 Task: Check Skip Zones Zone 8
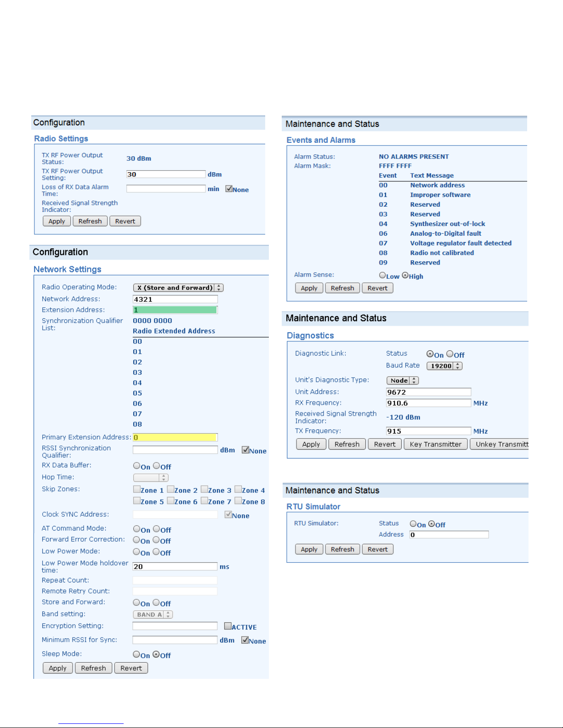tap(238, 501)
